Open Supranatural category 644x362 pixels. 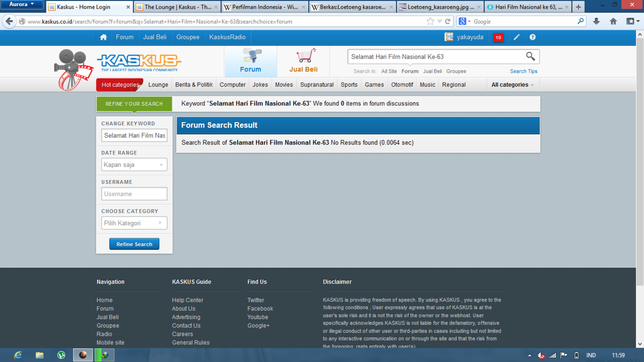[x=317, y=84]
